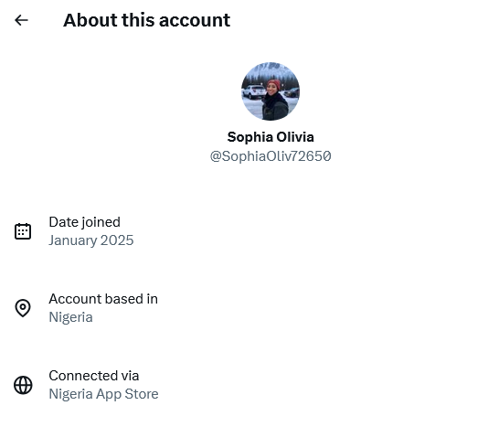477x448 pixels.
Task: Click the 'Connected via' label
Action: (x=94, y=376)
